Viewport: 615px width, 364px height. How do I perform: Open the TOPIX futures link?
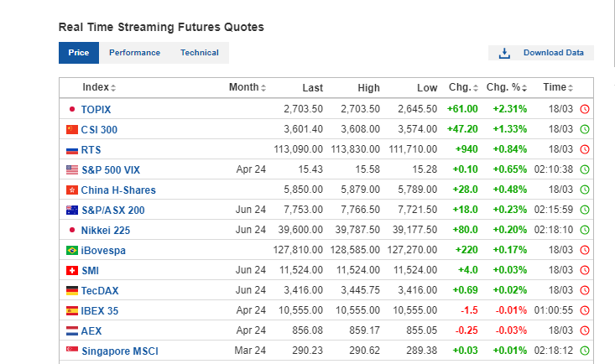click(96, 109)
